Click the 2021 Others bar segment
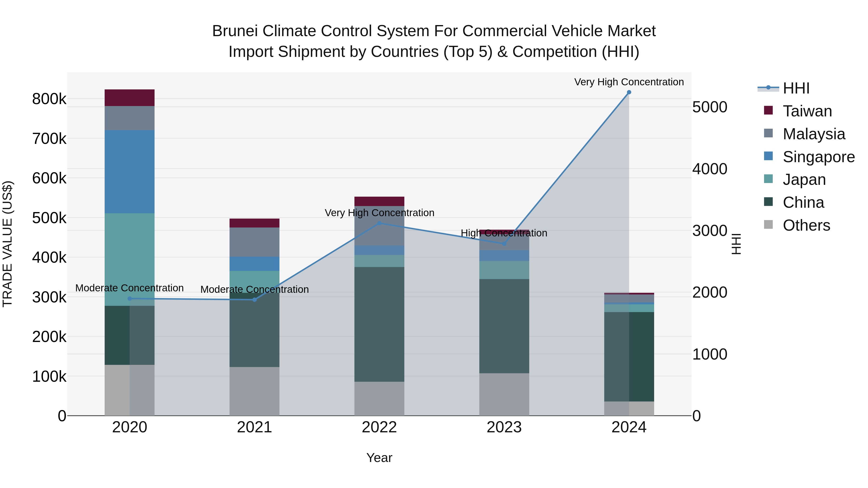The height and width of the screenshot is (488, 868). tap(254, 391)
